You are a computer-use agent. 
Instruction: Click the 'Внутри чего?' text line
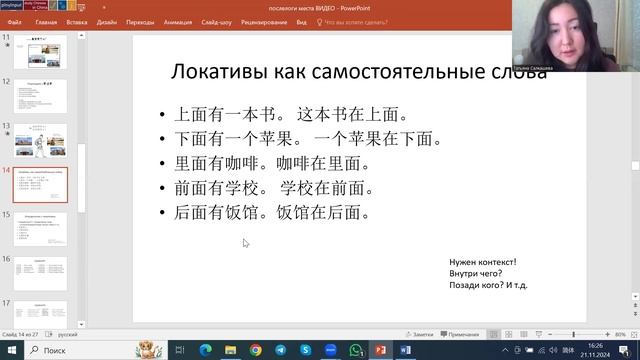pos(476,273)
